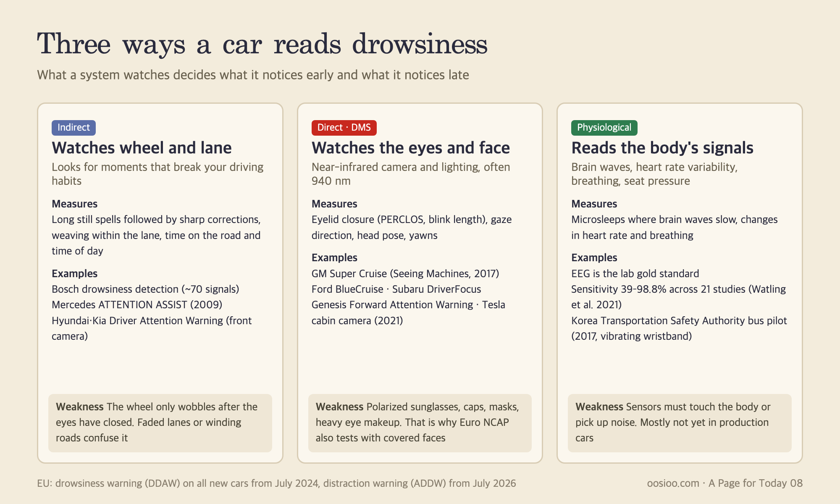Click EEG is the lab gold standard

point(635,273)
